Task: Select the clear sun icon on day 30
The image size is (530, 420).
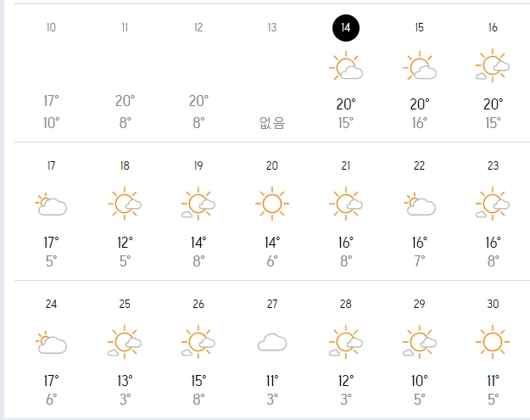Action: (x=493, y=342)
